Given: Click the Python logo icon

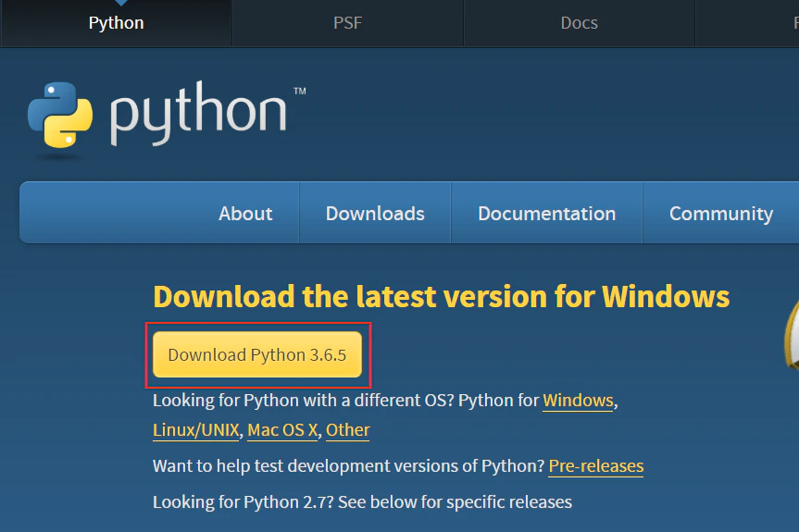Looking at the screenshot, I should point(60,115).
